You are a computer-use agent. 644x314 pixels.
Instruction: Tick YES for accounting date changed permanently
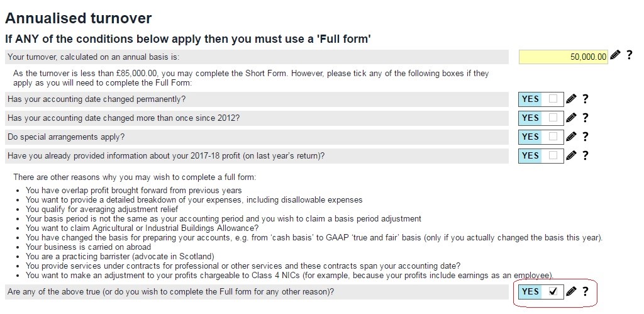553,99
